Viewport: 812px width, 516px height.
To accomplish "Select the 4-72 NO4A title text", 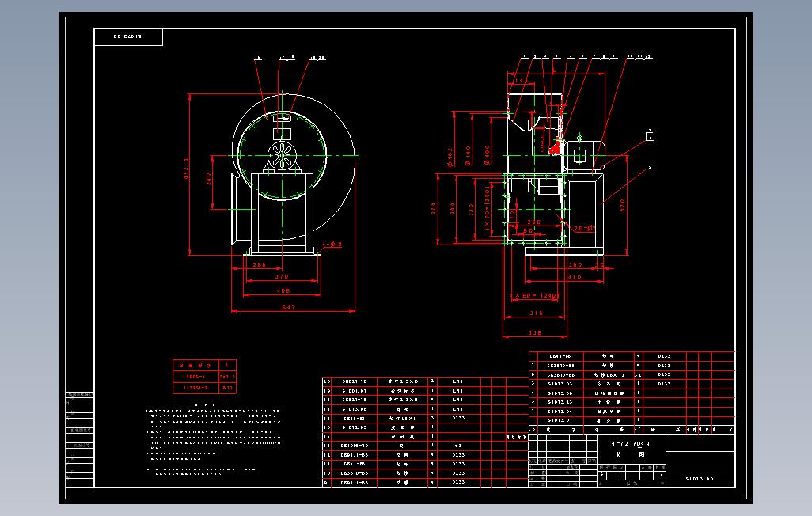I will coord(632,442).
